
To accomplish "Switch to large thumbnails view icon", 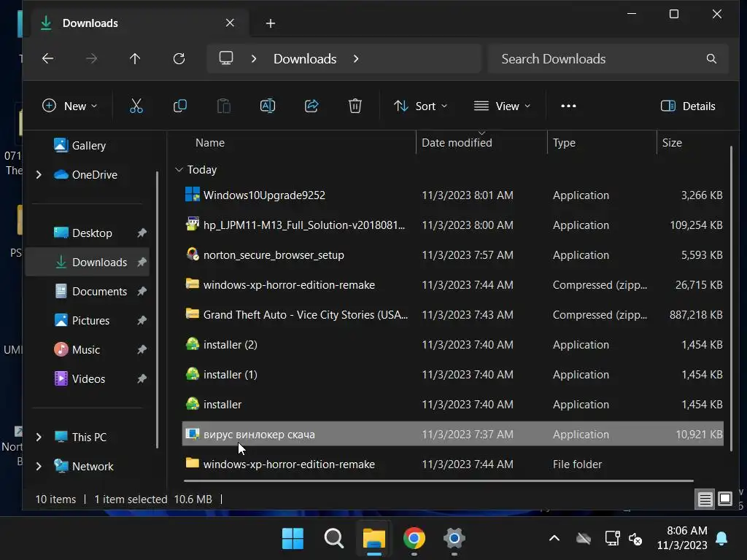I will tap(724, 499).
